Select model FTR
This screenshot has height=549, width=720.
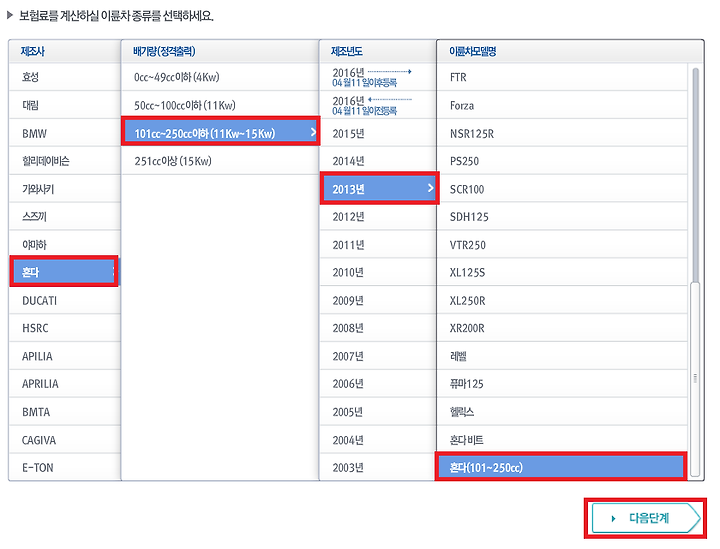(x=562, y=77)
